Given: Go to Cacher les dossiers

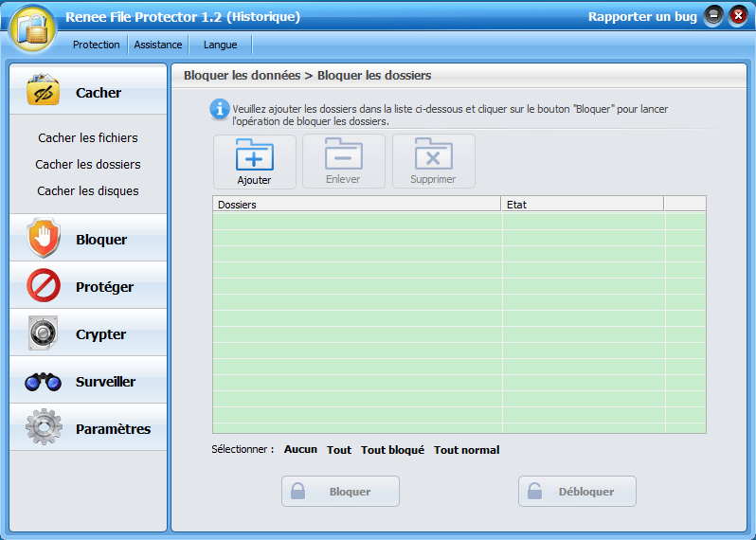Looking at the screenshot, I should click(88, 164).
